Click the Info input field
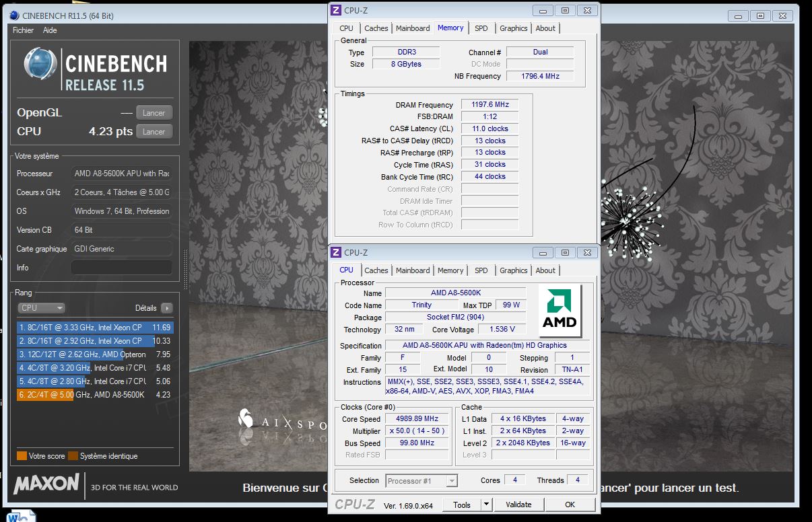 click(x=122, y=268)
